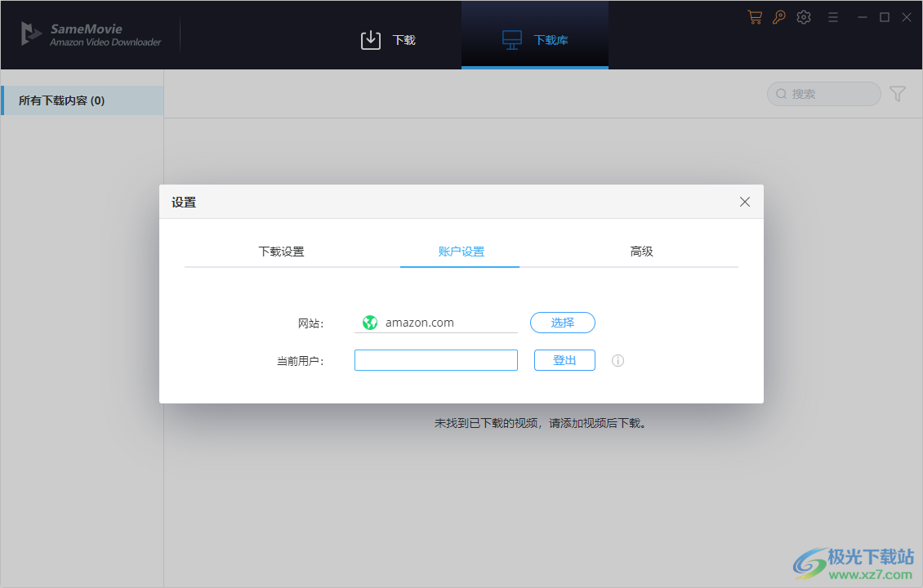Click the 搜索 search box
Viewport: 923px width, 588px height.
(x=824, y=94)
